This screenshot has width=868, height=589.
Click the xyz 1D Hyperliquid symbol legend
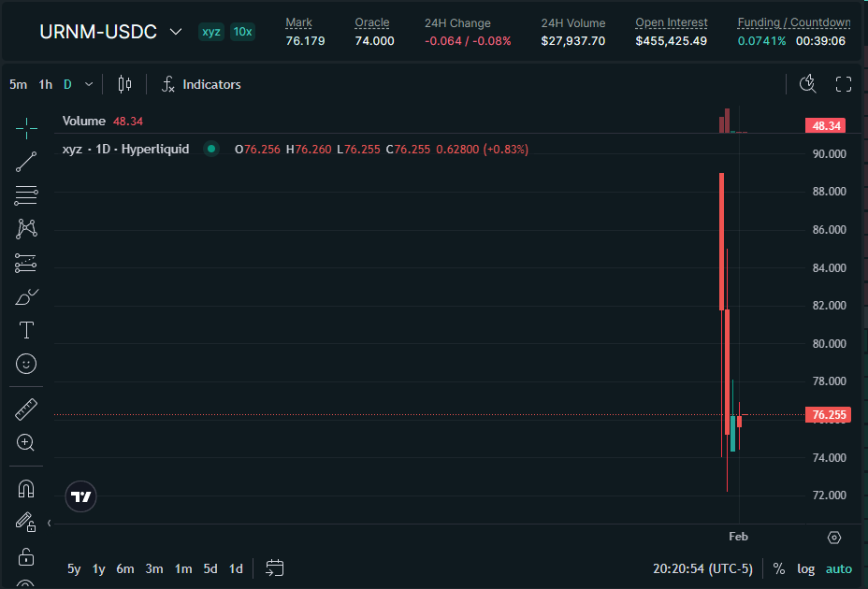tap(125, 149)
